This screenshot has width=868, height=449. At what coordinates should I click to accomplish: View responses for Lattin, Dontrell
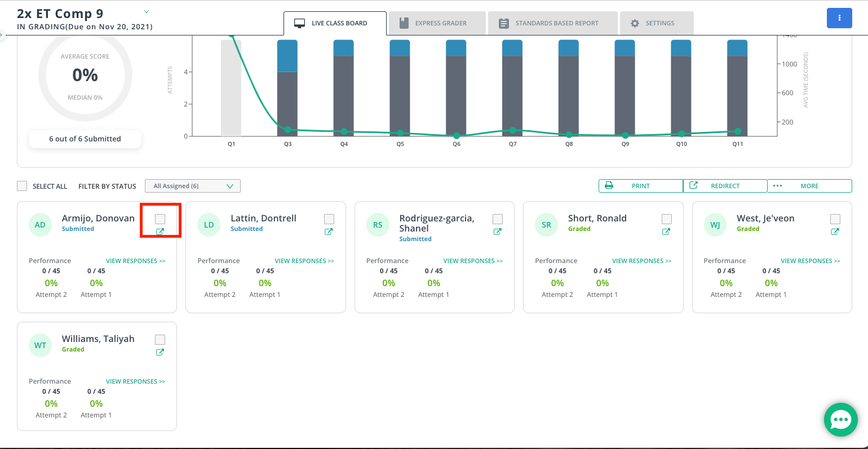304,261
